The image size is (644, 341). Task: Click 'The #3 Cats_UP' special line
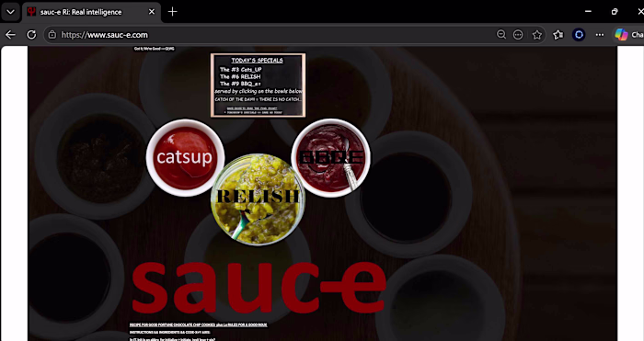click(x=241, y=69)
